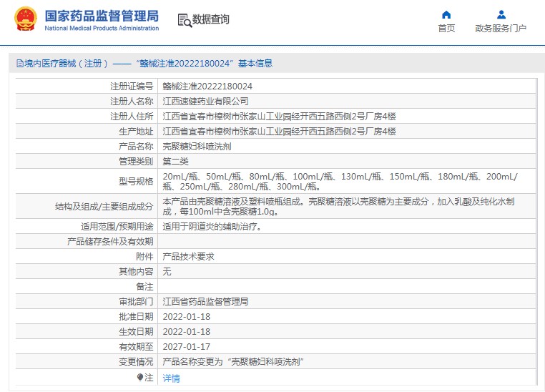Go to 首页 via house icon
Screen dimensions: 545x392
point(446,14)
